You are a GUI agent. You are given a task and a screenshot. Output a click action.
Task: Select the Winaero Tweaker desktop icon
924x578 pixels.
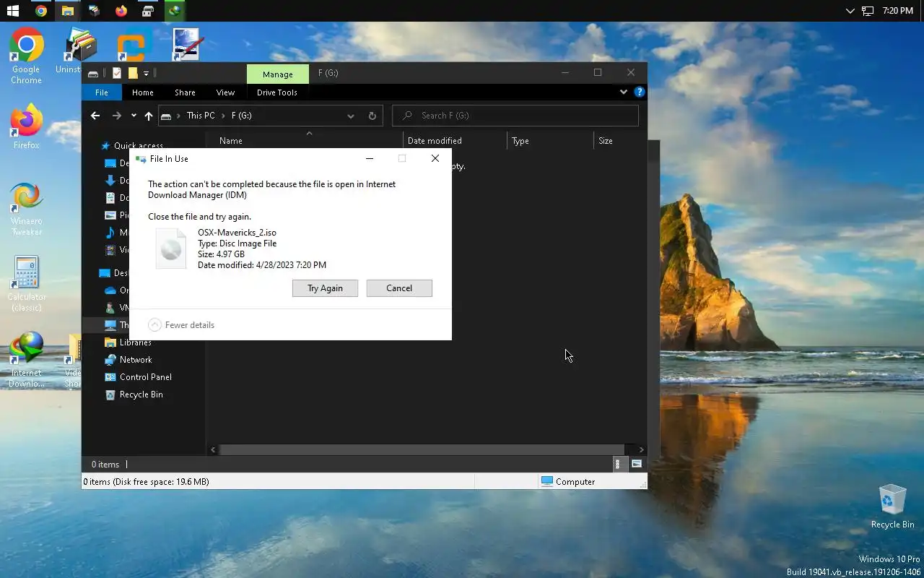pyautogui.click(x=26, y=210)
